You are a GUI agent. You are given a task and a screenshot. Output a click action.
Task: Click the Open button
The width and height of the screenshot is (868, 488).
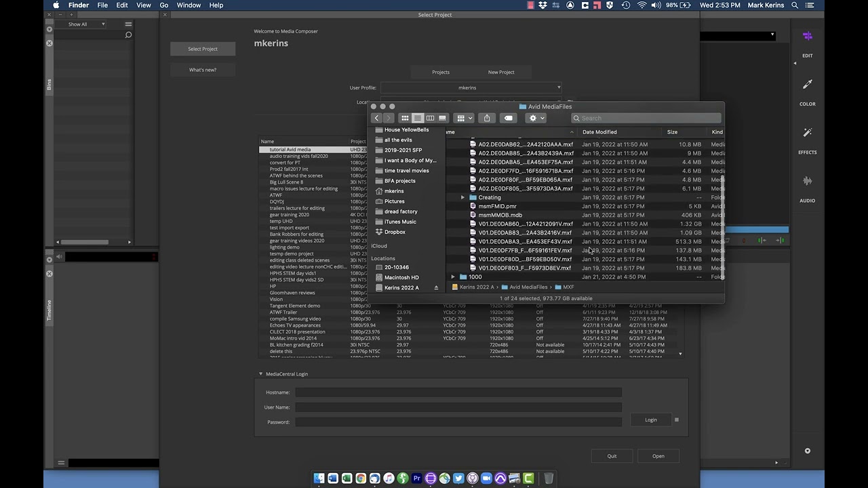[x=658, y=456]
